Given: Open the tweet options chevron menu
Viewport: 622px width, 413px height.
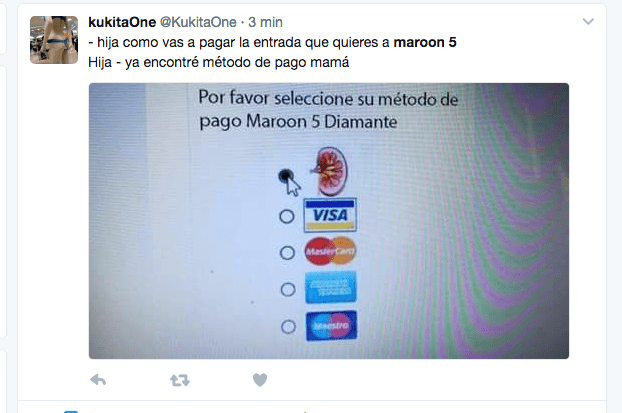Looking at the screenshot, I should point(588,21).
